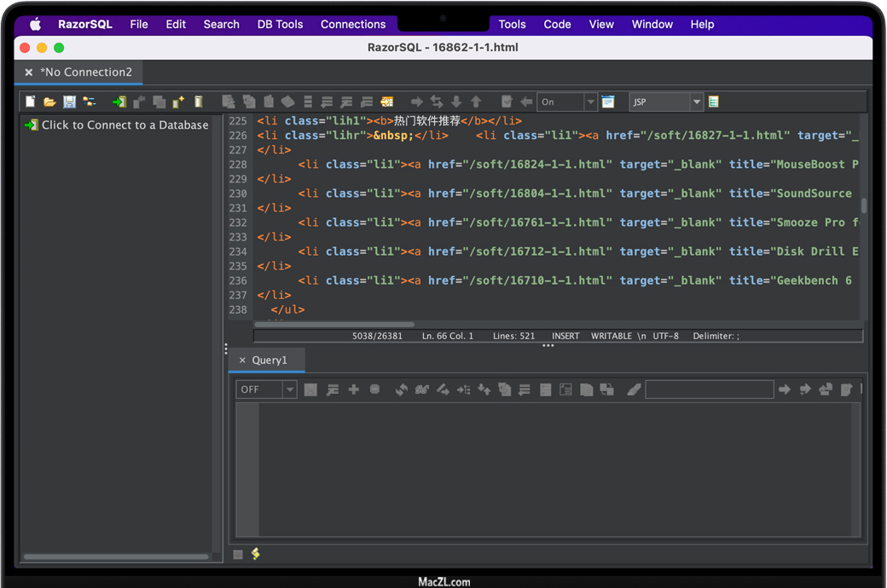
Task: Expand the JSP syntax type dropdown
Action: 696,102
